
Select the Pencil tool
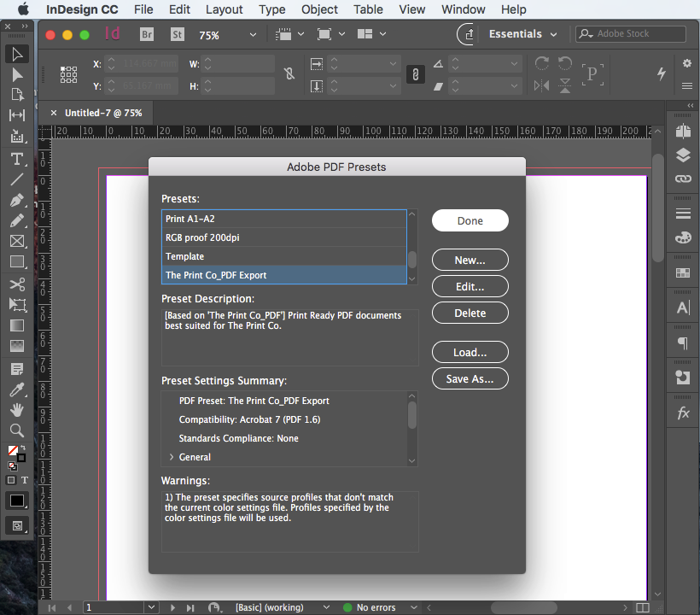click(17, 220)
